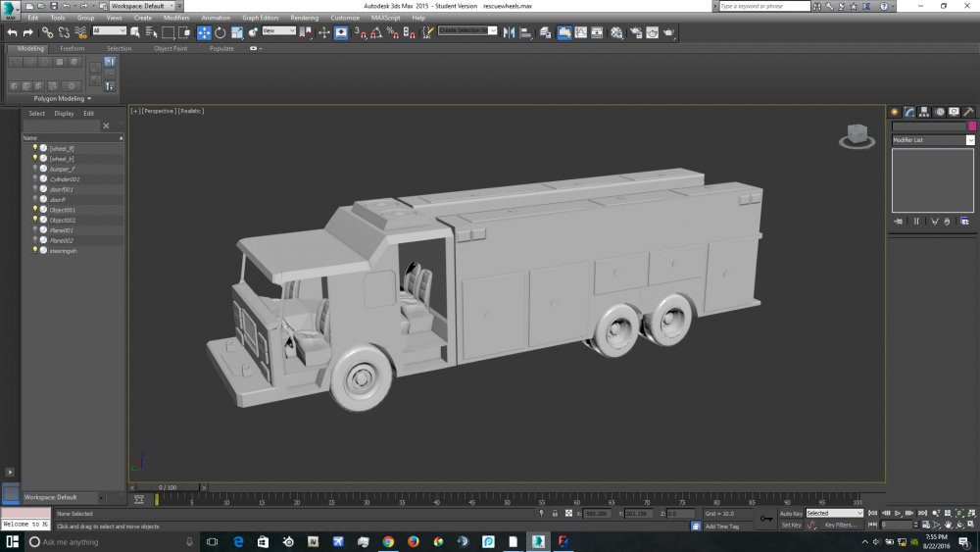Toggle the 3D Snaps button
Screen dimensions: 980x552
pyautogui.click(x=360, y=32)
